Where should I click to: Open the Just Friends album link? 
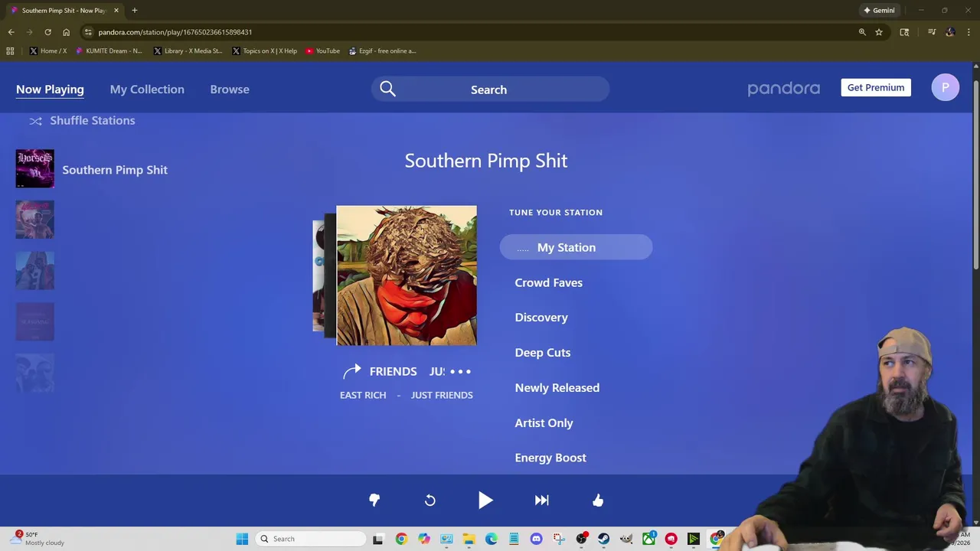point(442,395)
